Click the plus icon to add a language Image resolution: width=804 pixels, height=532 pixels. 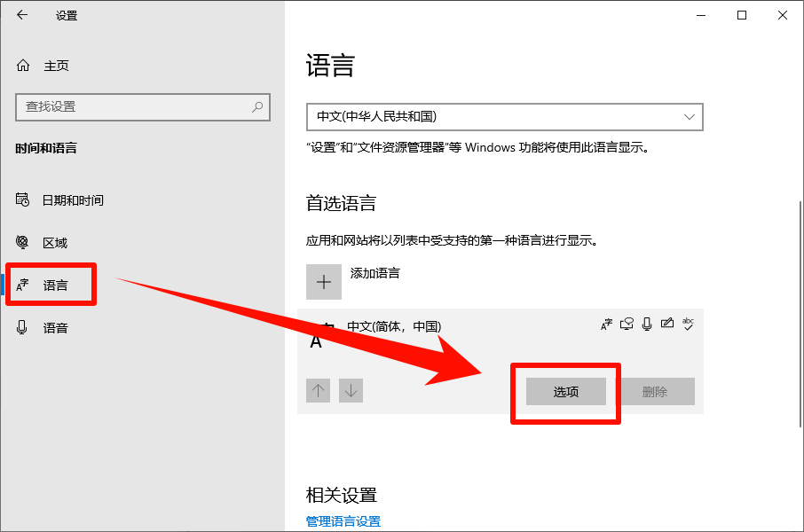324,282
